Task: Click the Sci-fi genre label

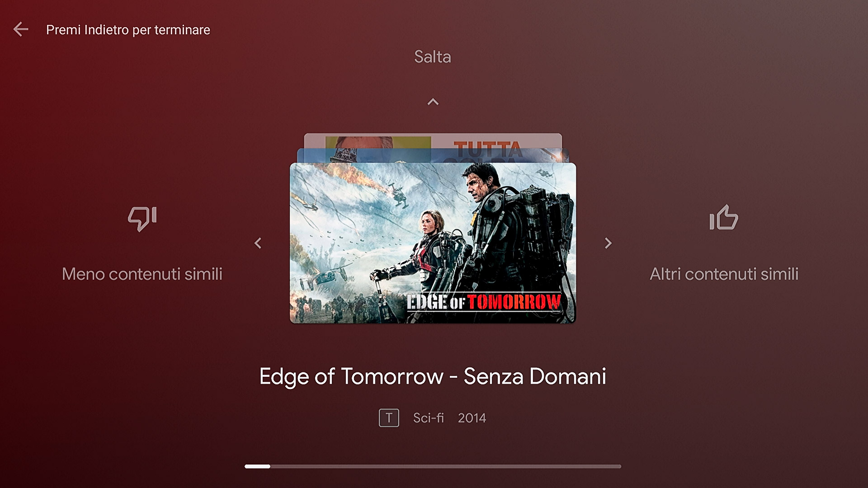Action: (429, 418)
